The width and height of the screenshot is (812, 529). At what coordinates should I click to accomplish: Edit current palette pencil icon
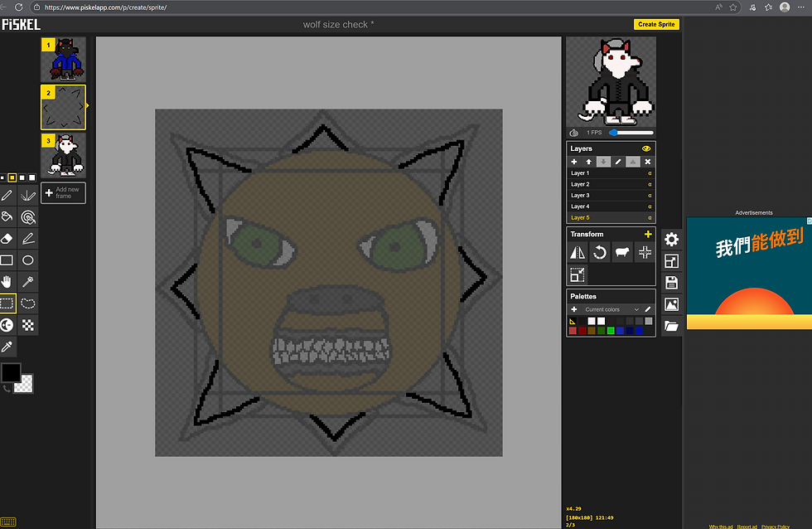point(648,309)
